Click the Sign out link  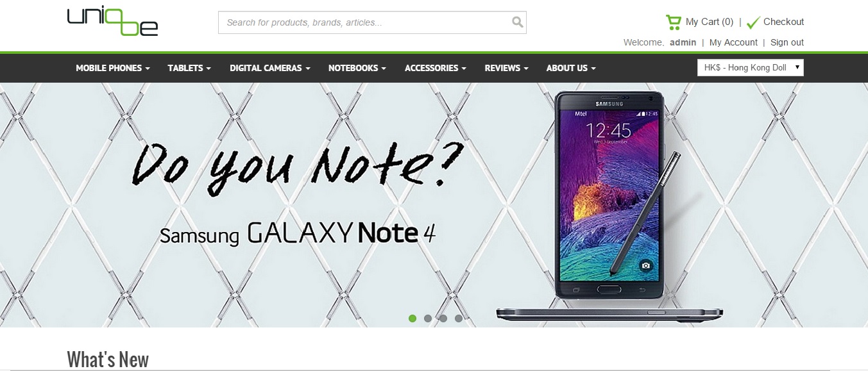(787, 42)
